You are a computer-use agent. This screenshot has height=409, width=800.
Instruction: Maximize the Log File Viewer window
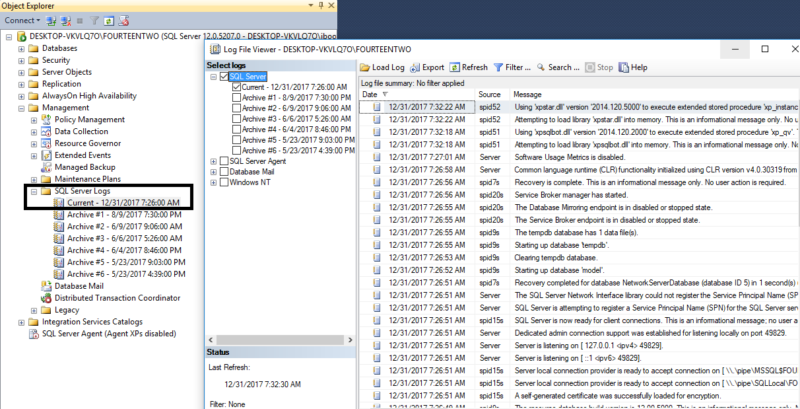pos(765,49)
